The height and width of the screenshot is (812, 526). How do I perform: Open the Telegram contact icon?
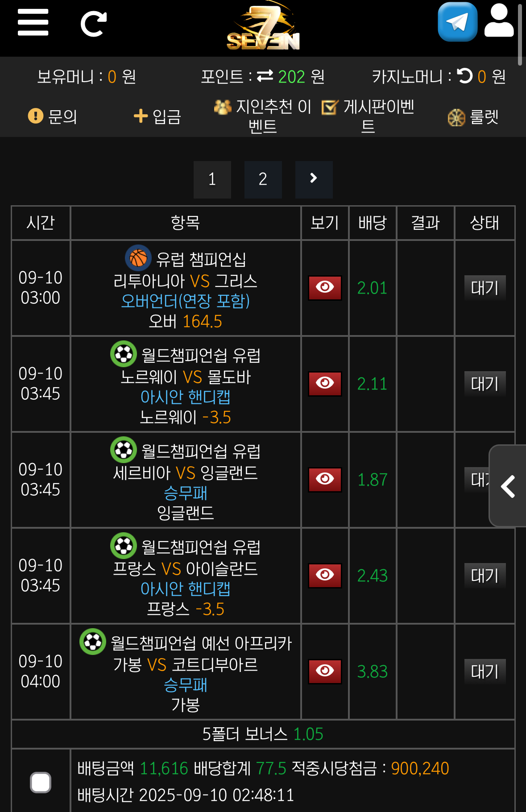tap(458, 22)
